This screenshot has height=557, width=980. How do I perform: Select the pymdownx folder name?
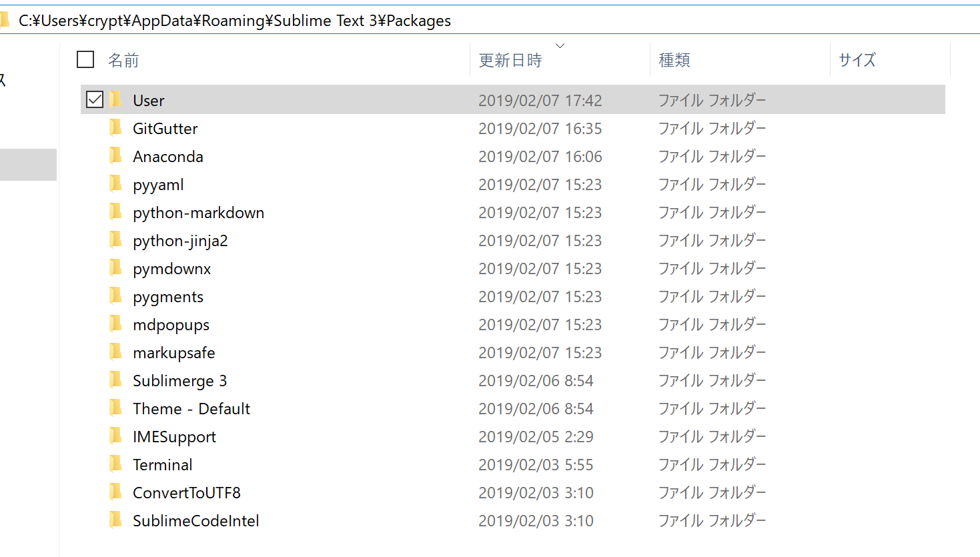tap(172, 269)
